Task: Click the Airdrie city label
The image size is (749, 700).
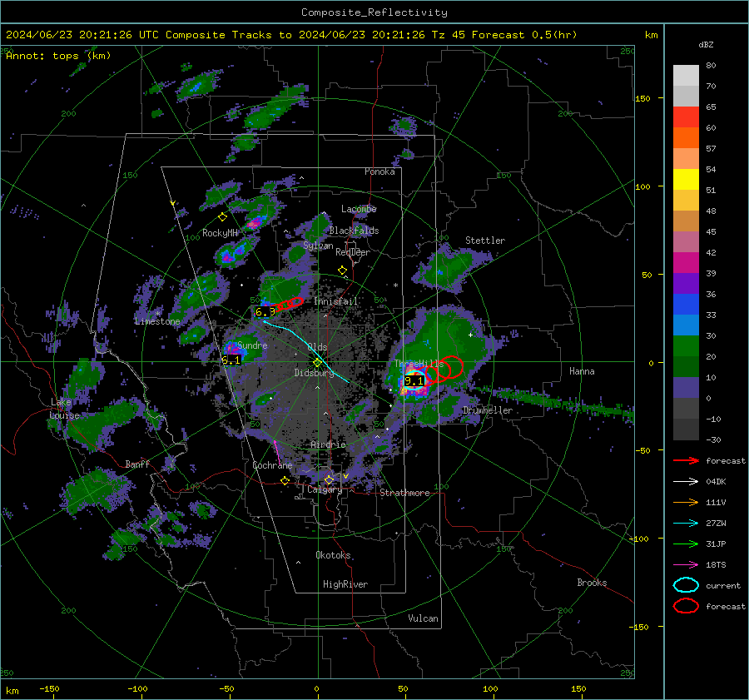Action: pyautogui.click(x=328, y=444)
